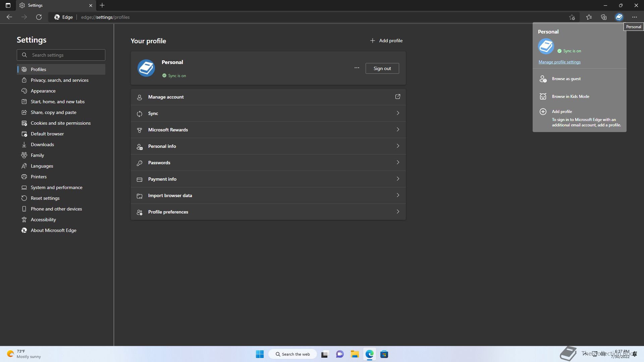Select Default browser settings
644x362 pixels.
(61, 134)
